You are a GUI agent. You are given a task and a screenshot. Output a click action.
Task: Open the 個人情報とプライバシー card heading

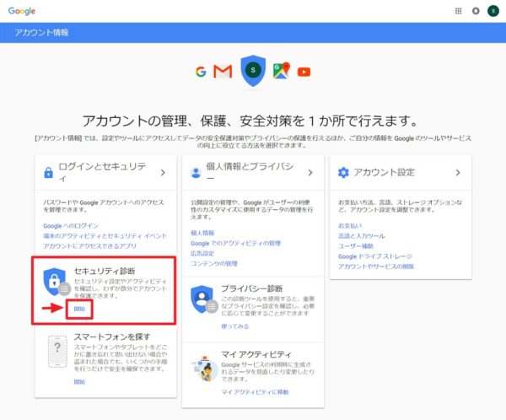click(x=250, y=172)
